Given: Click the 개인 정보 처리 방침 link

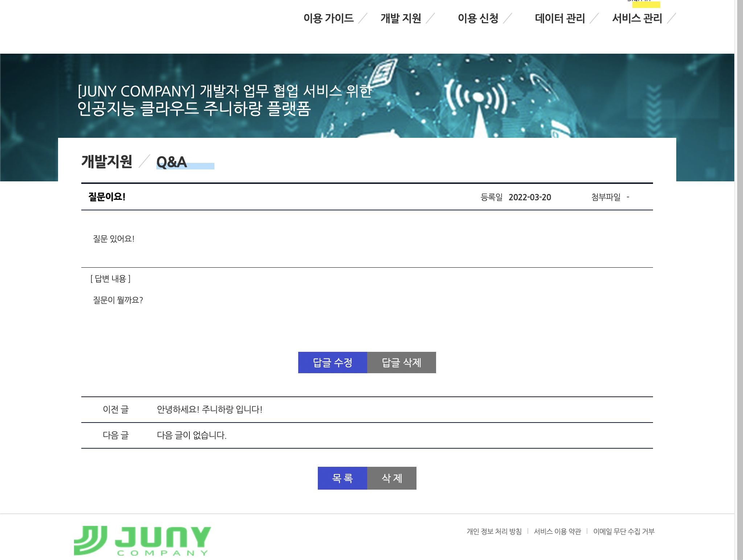Looking at the screenshot, I should pyautogui.click(x=494, y=531).
